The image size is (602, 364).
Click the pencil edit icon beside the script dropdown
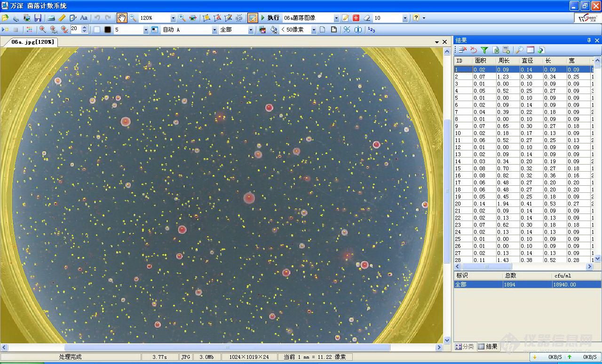click(346, 18)
